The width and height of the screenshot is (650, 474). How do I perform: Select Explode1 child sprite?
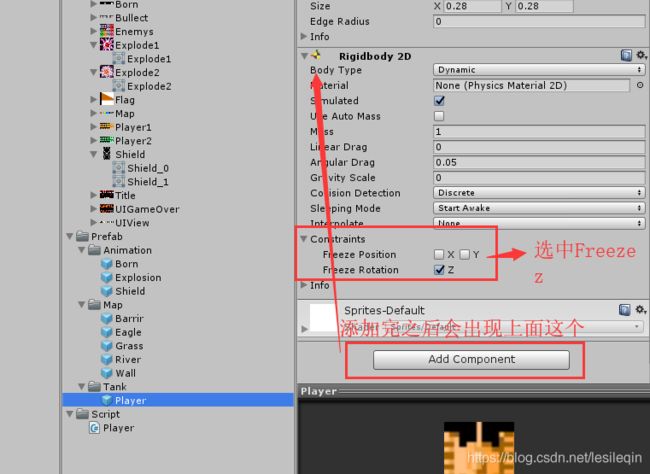(141, 59)
